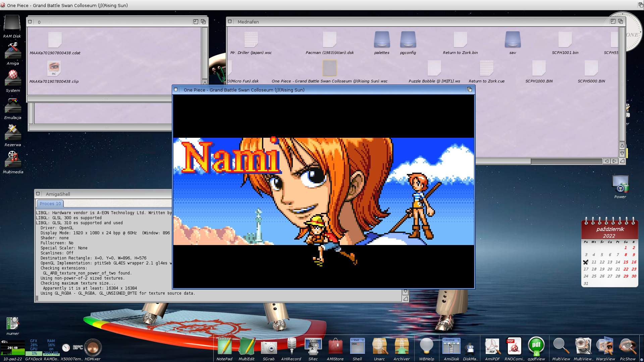Click Mednafen scrollbar up arrow
The image size is (644, 362).
tap(622, 146)
